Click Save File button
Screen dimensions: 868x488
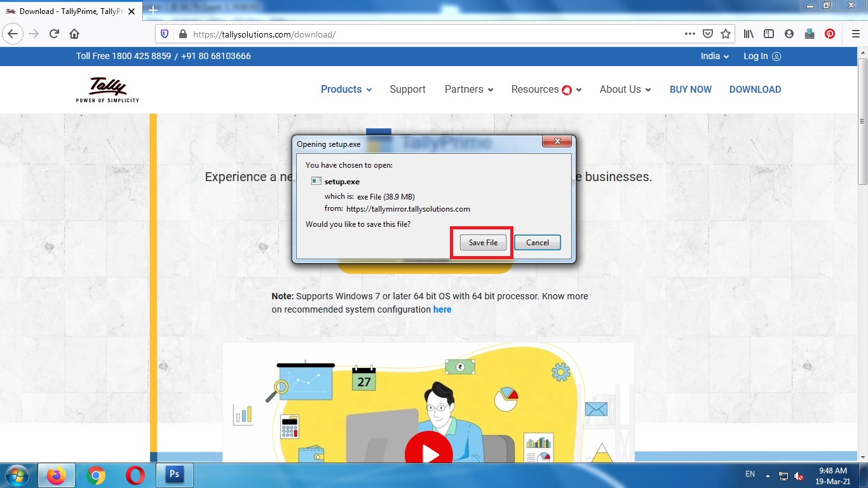pos(483,243)
